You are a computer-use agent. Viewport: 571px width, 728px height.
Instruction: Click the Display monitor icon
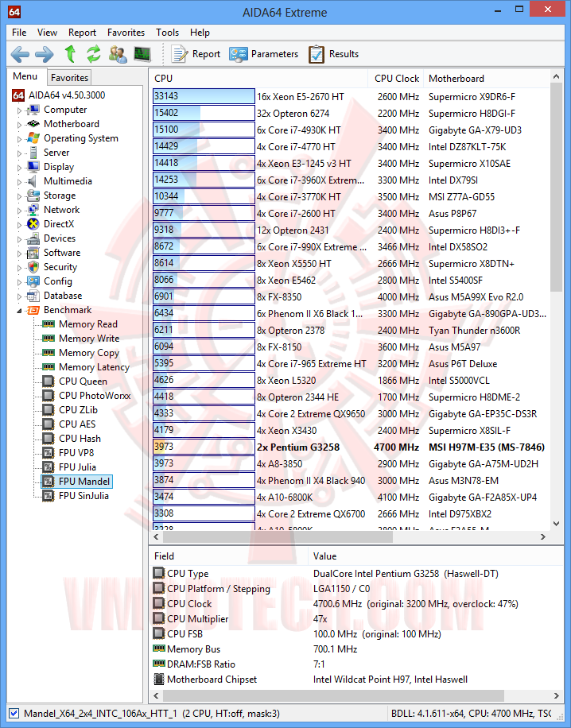33,167
